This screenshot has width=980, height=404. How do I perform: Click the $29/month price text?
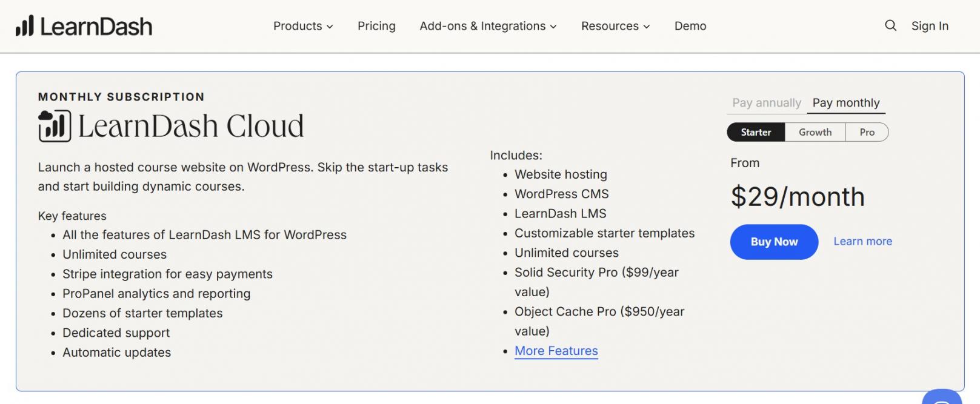tap(798, 196)
